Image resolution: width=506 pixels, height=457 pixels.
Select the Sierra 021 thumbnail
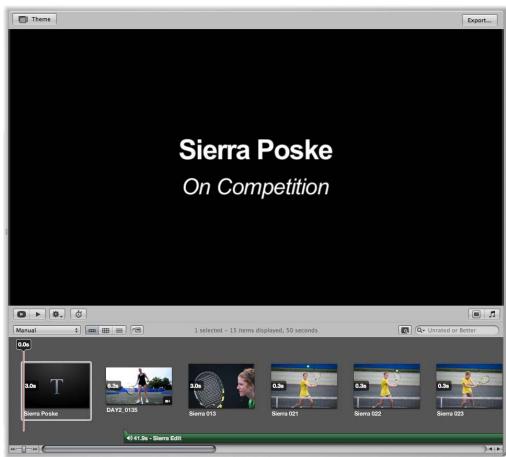pos(304,386)
